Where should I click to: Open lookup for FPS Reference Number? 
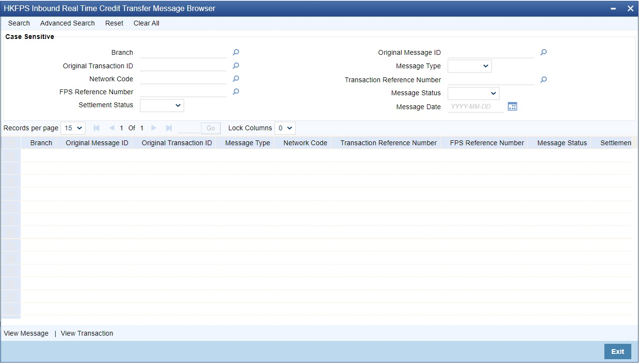236,91
